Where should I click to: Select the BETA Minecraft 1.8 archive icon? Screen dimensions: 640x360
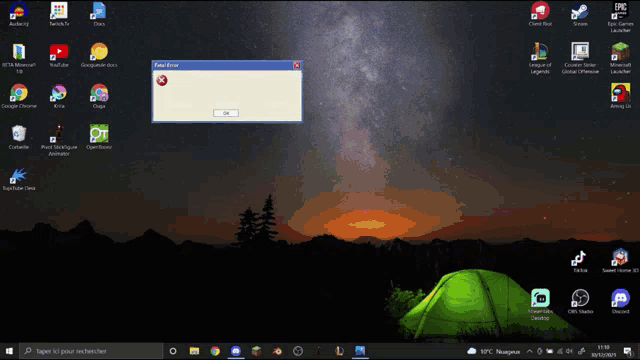click(x=19, y=58)
